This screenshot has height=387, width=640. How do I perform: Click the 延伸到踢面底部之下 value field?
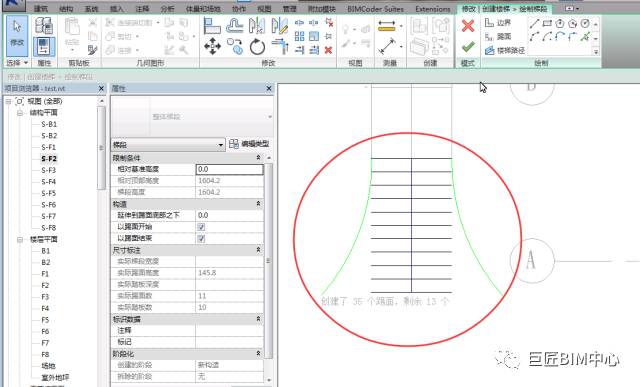[x=230, y=215]
